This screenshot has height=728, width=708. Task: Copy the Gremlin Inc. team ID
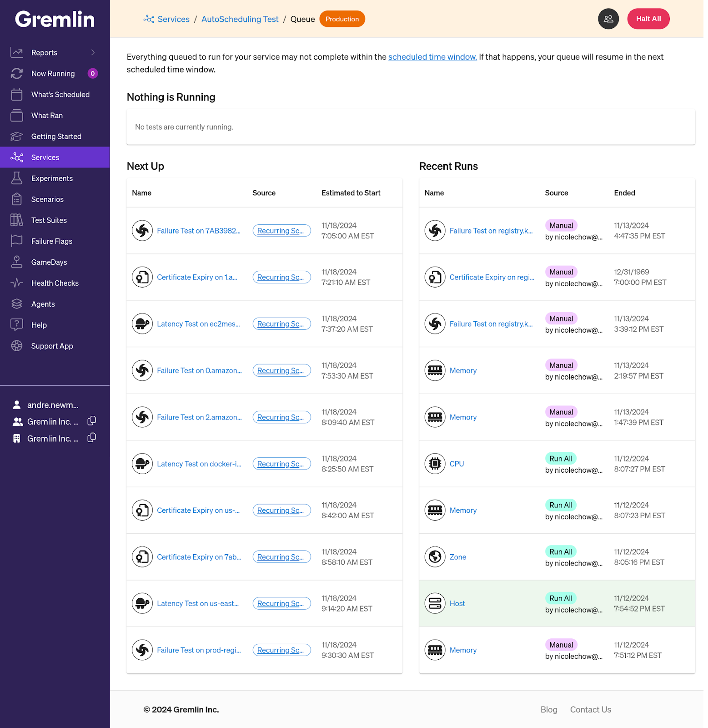[x=91, y=421]
